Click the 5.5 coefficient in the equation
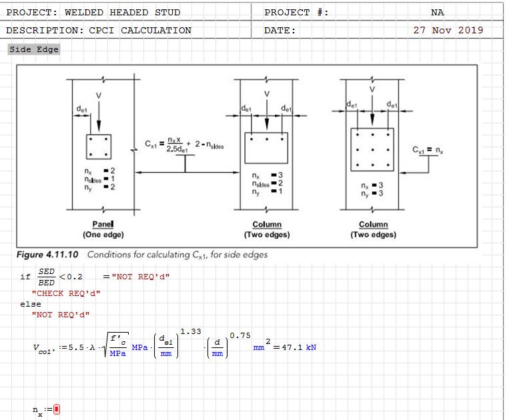This screenshot has height=420, width=509. (76, 347)
